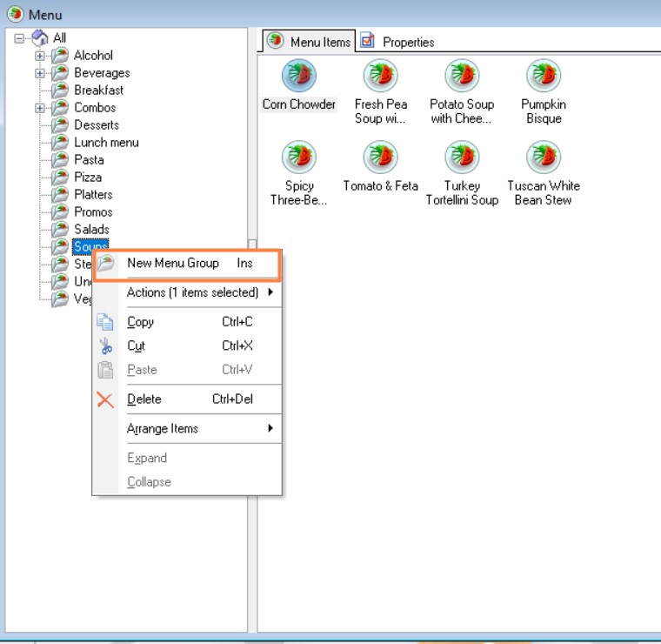Image resolution: width=661 pixels, height=644 pixels.
Task: Select the Desserts tree label
Action: pos(97,124)
